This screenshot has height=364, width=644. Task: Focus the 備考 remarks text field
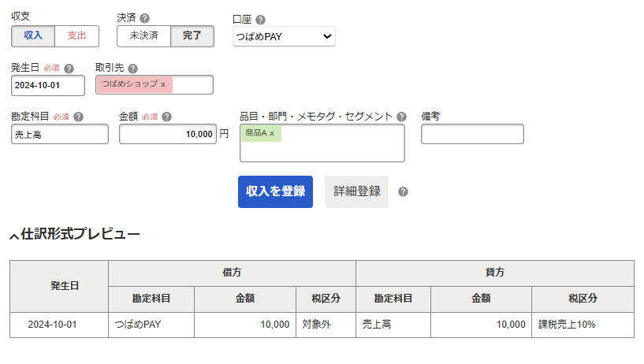click(x=472, y=135)
